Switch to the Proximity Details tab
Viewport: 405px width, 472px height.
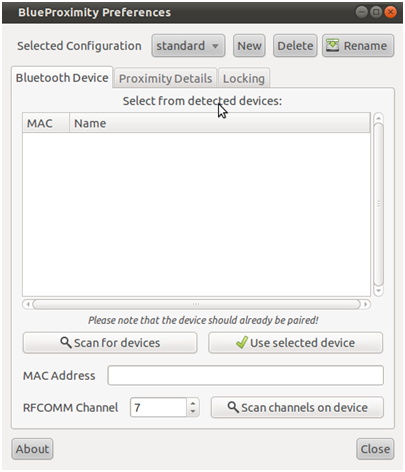tap(165, 79)
